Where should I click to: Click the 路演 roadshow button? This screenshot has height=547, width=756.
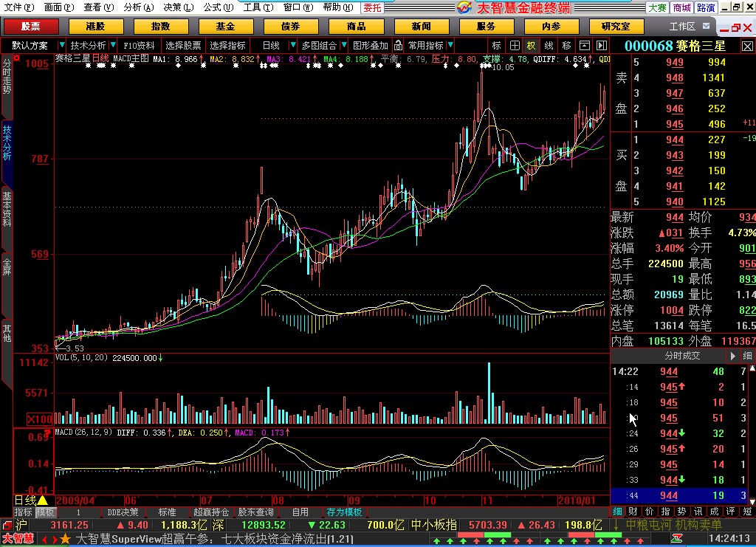click(706, 7)
